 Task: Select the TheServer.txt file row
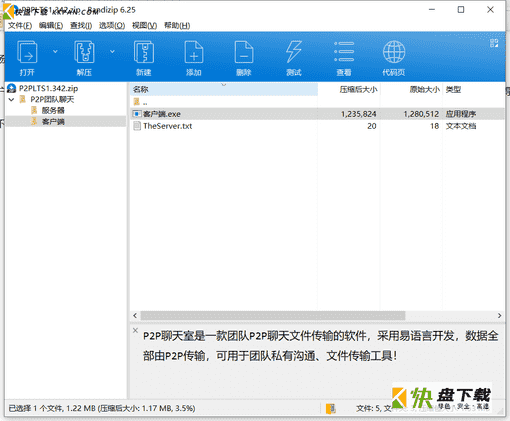pos(317,126)
